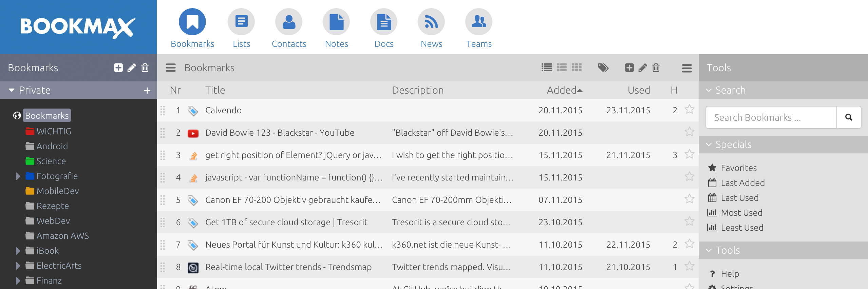Expand the Fotografie folder
This screenshot has height=289, width=868.
pos(18,176)
